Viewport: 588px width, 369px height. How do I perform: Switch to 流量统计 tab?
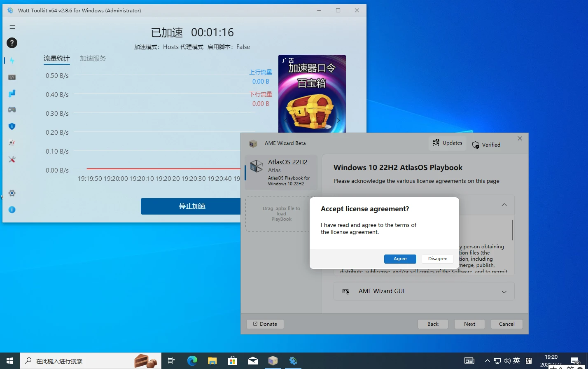click(57, 58)
